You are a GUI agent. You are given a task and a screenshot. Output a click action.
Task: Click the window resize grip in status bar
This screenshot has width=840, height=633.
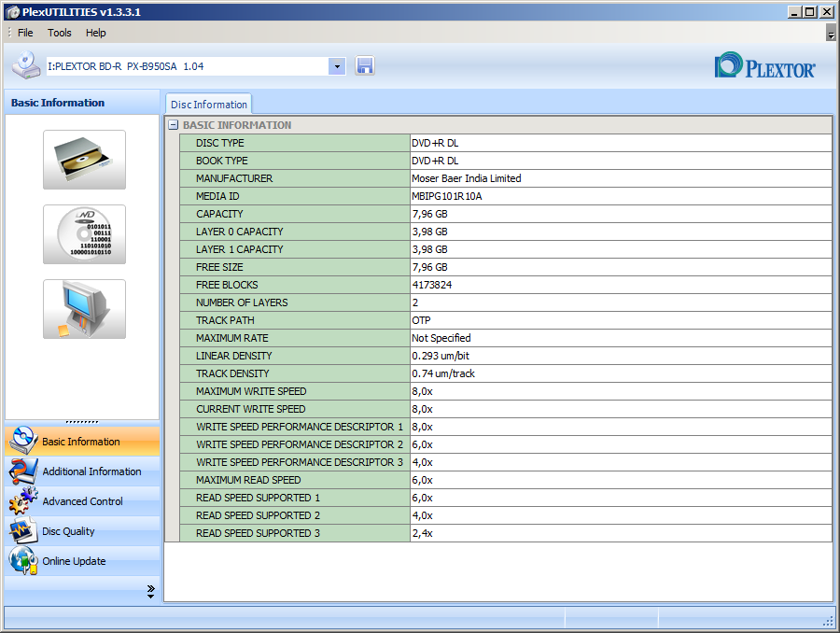(x=828, y=621)
